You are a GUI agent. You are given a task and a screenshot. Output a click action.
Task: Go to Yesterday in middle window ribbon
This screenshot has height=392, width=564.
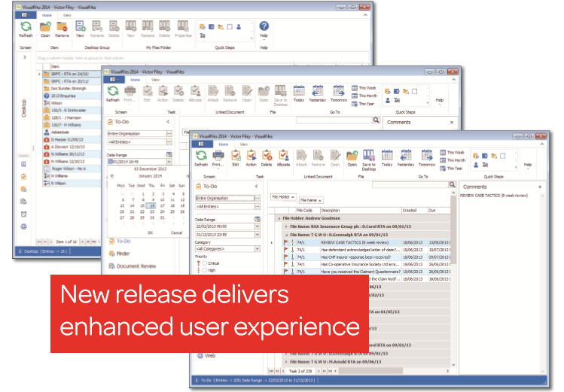318,94
